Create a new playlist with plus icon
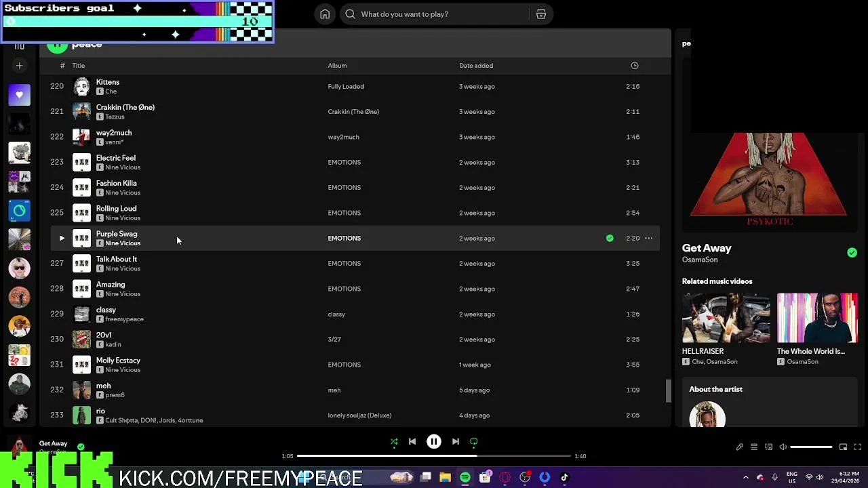The image size is (868, 488). [x=19, y=66]
